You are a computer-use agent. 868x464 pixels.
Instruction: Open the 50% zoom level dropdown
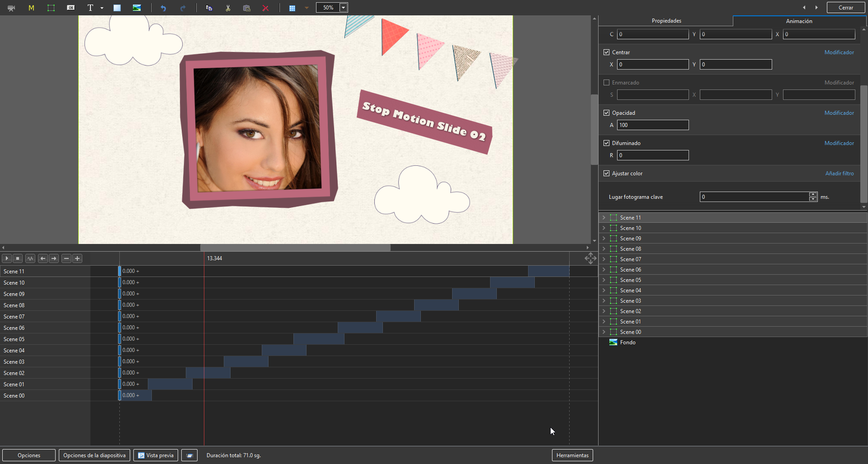[x=343, y=8]
